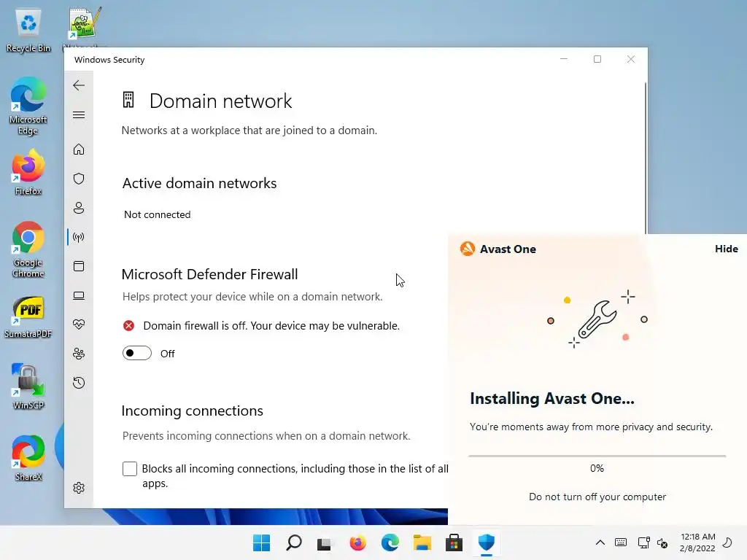Image resolution: width=747 pixels, height=560 pixels.
Task: Click the Avast installation progress bar
Action: click(597, 456)
